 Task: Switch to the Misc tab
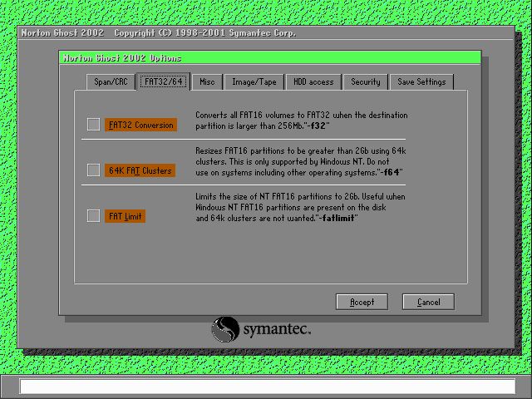pos(207,81)
